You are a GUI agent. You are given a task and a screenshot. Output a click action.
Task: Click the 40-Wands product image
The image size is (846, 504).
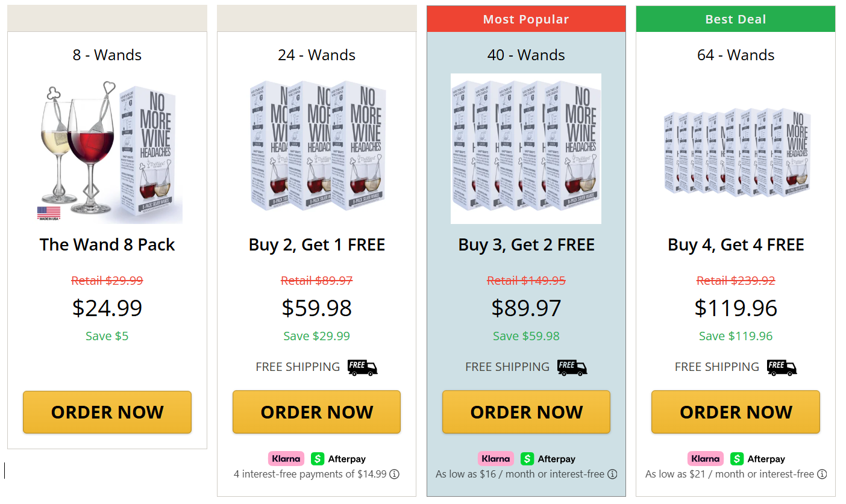coord(525,148)
